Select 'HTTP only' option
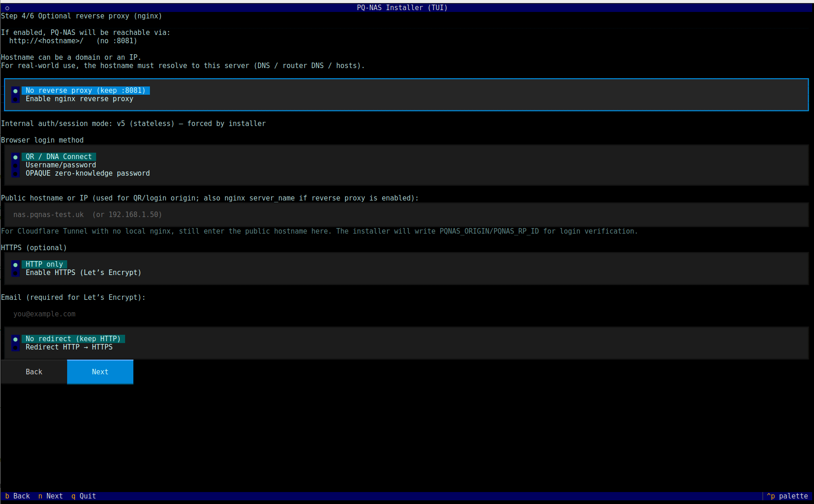 [40, 264]
